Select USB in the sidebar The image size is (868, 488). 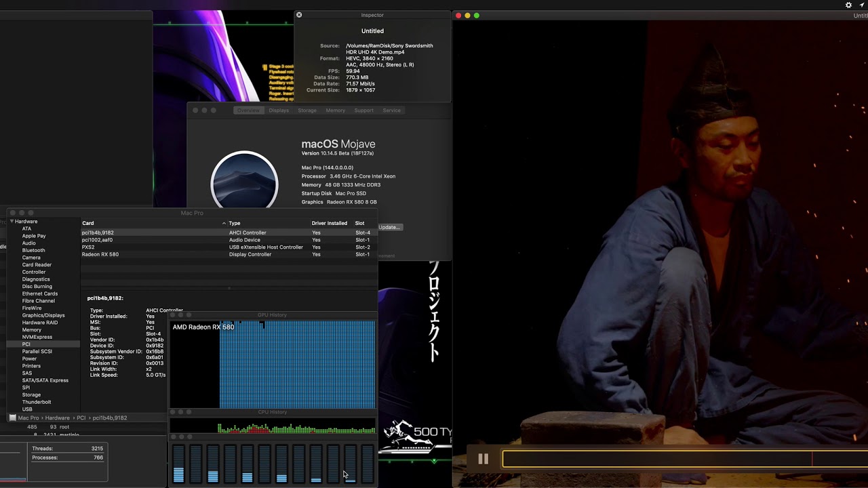click(x=27, y=409)
